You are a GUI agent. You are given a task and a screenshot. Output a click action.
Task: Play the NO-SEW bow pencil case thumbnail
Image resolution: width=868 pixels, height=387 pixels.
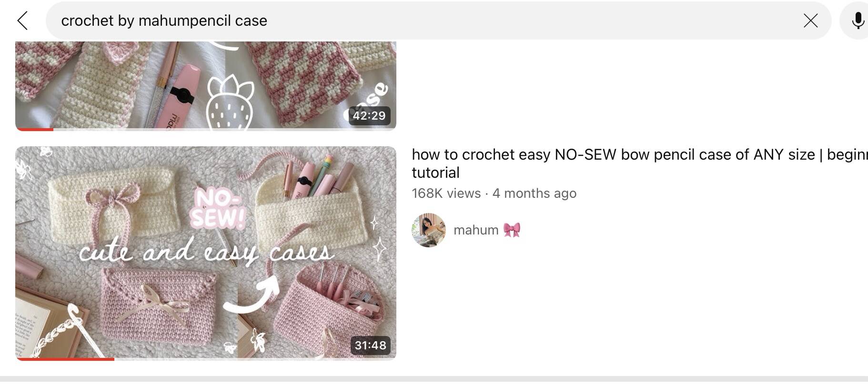[x=206, y=253]
